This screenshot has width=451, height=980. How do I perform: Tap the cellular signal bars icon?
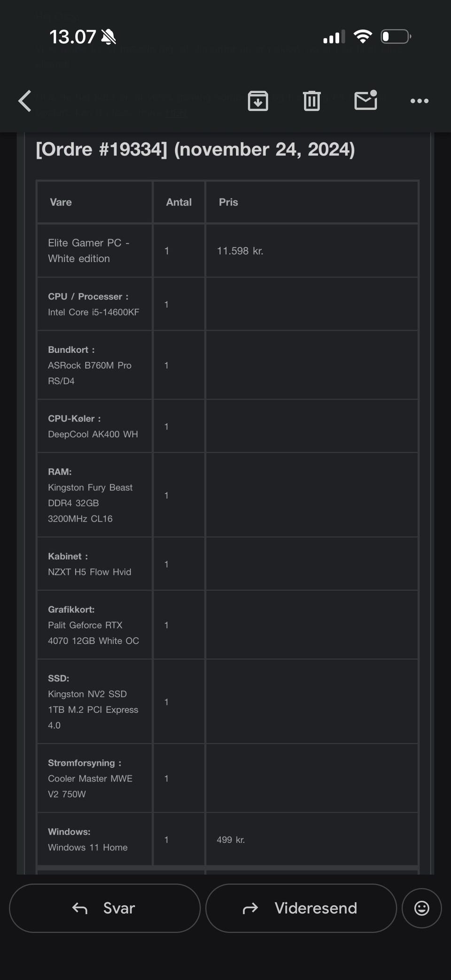(x=334, y=37)
